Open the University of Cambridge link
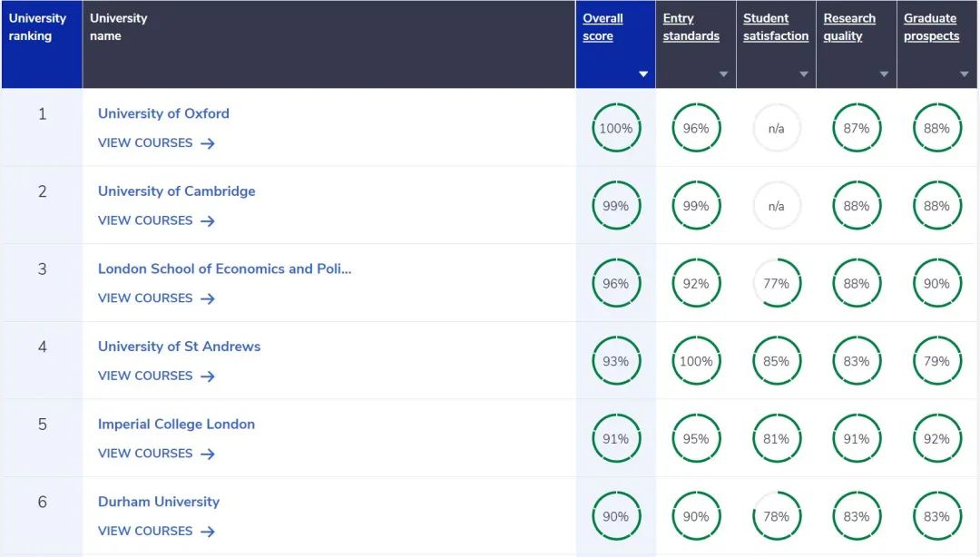 coord(176,191)
